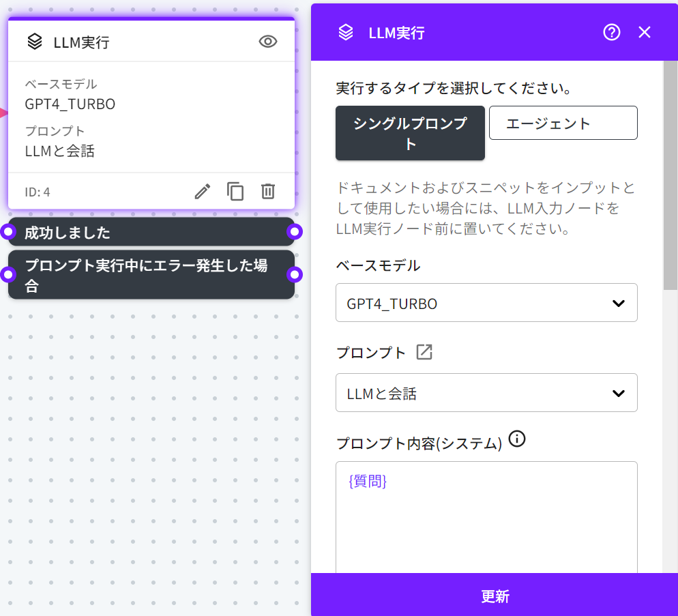Expand the プロンプト LLMと会話 dropdown

point(486,393)
